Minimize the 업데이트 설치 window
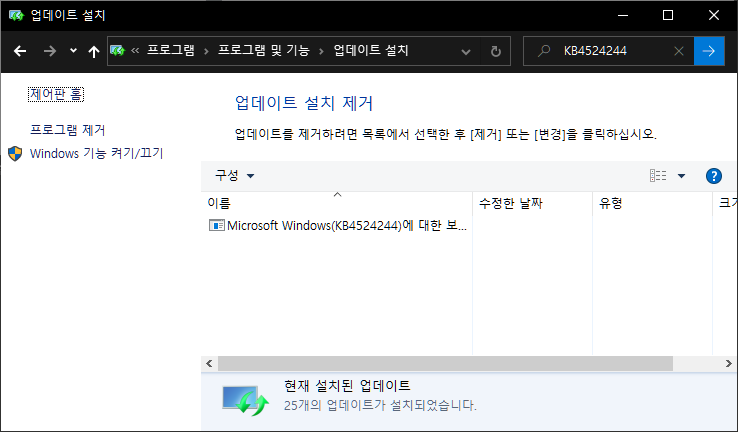Screen dimensions: 738x432 point(623,16)
